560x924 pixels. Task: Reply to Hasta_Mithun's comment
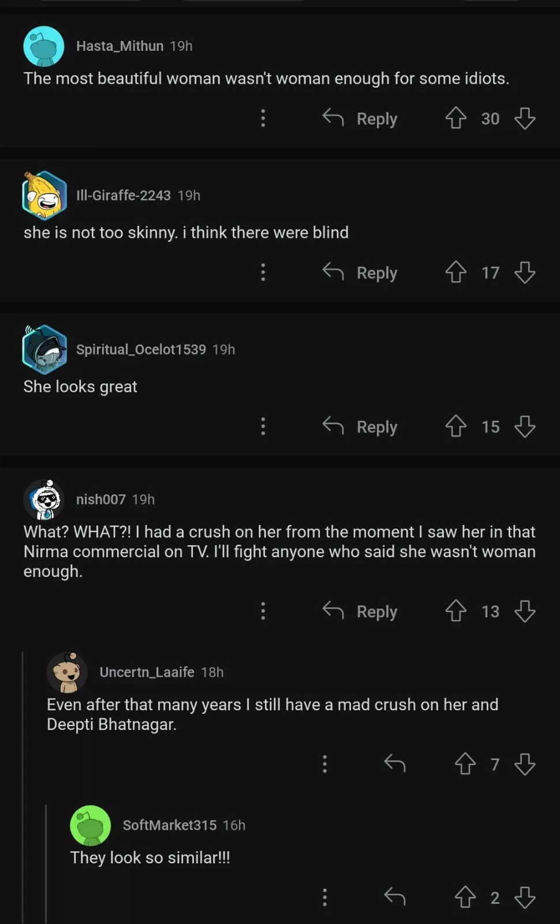click(361, 118)
